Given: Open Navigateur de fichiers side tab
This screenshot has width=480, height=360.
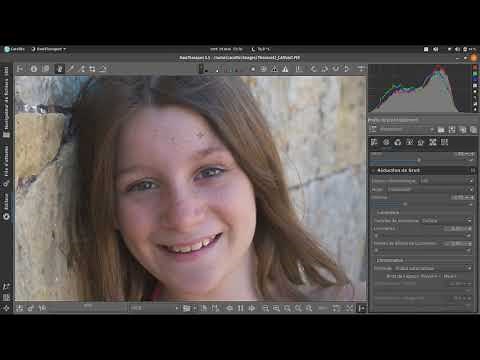Looking at the screenshot, I should click(6, 102).
